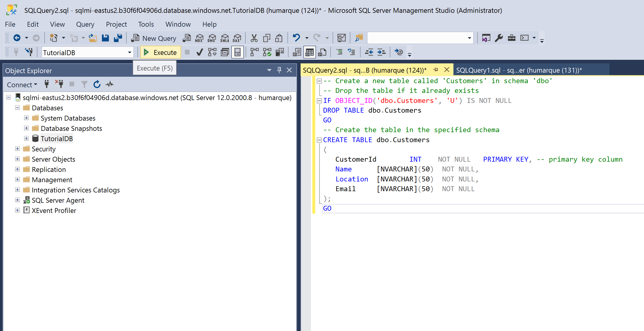Click the Execute button
The height and width of the screenshot is (331, 644).
161,52
